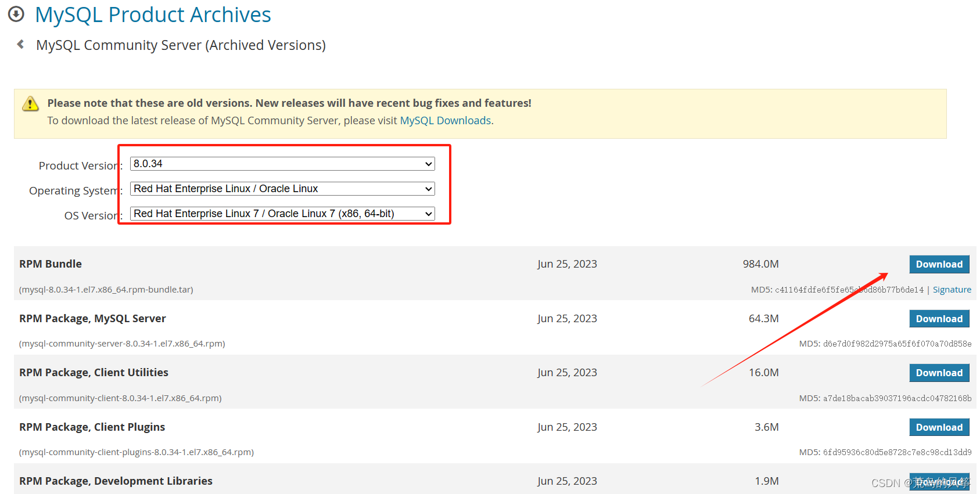
Task: Click the MySQL Product Archives heading
Action: (153, 15)
